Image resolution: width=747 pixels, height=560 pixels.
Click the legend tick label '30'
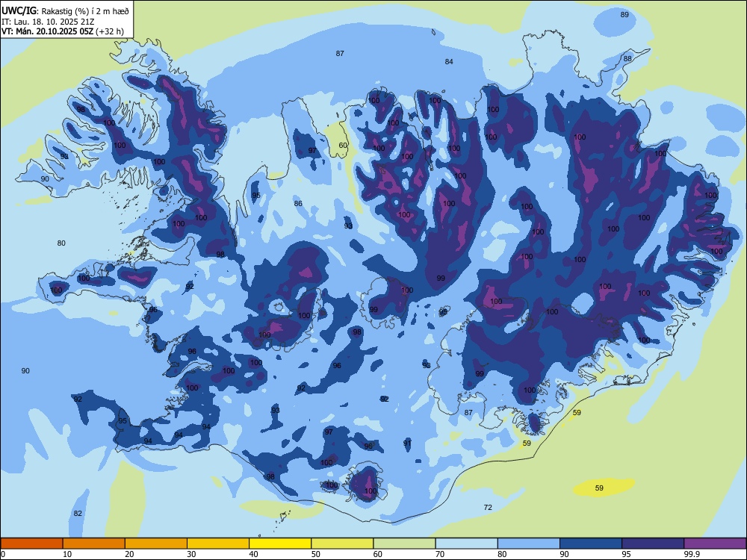coord(191,554)
